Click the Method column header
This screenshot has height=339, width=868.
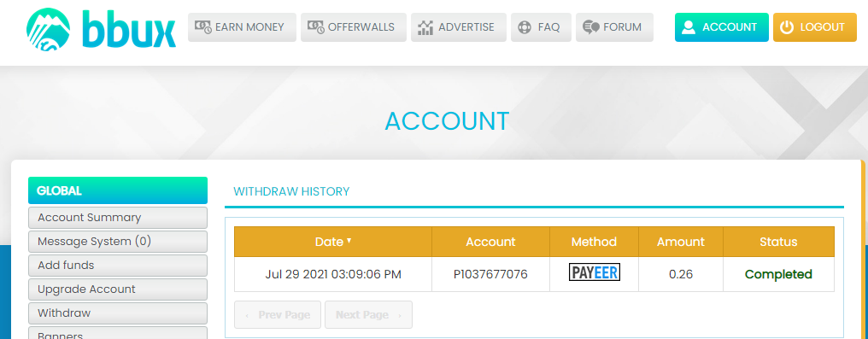coord(594,242)
